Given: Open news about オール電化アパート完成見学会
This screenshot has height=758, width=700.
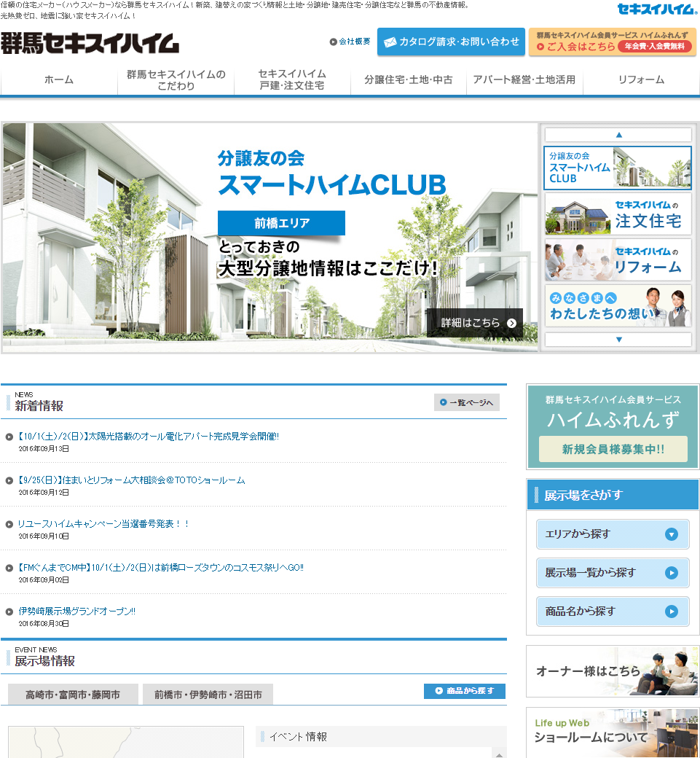Looking at the screenshot, I should 149,436.
